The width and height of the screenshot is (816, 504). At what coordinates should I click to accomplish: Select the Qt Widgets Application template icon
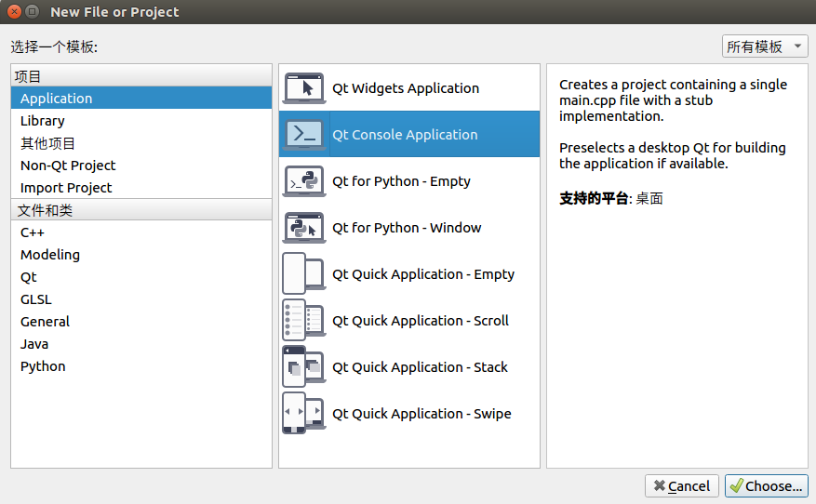(304, 88)
